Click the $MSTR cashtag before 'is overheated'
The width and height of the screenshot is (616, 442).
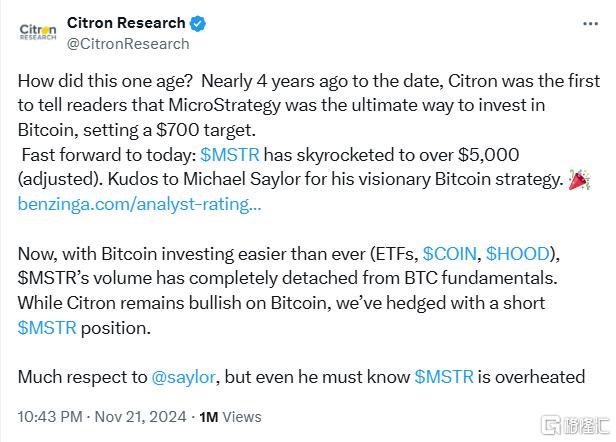coord(444,377)
